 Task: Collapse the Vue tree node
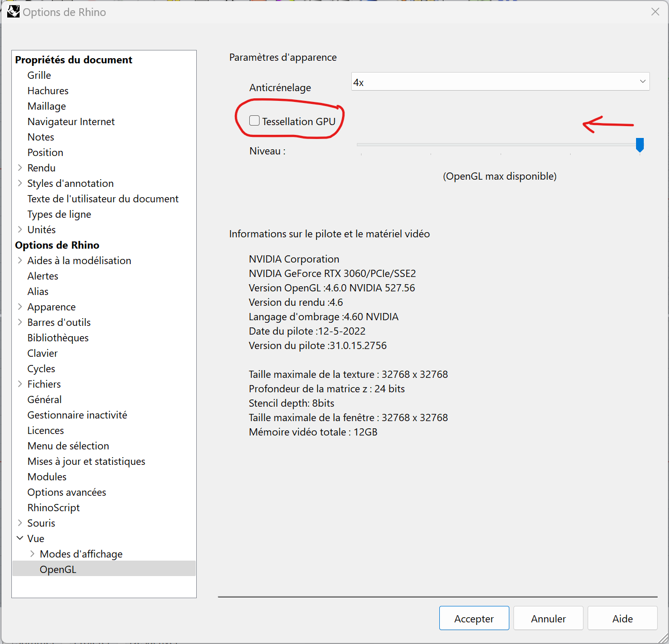[x=20, y=538]
